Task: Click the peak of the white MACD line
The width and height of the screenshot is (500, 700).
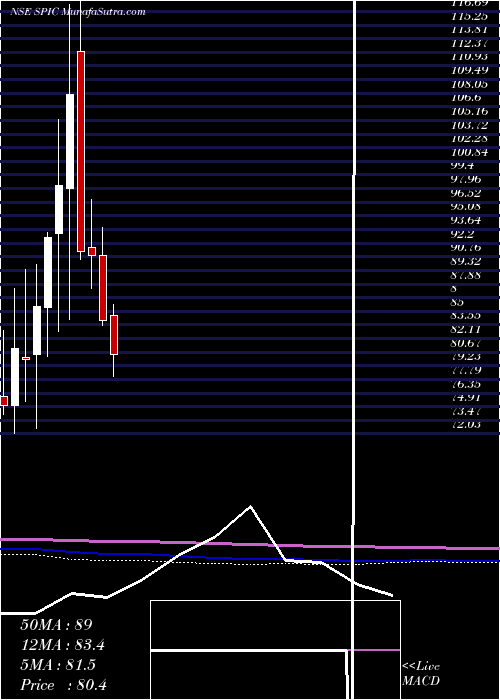Action: [x=250, y=507]
